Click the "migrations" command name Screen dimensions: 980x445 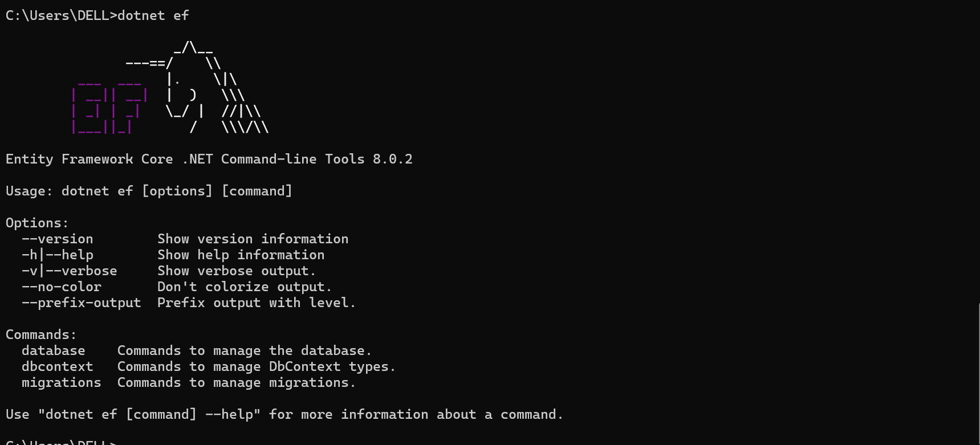pyautogui.click(x=61, y=382)
